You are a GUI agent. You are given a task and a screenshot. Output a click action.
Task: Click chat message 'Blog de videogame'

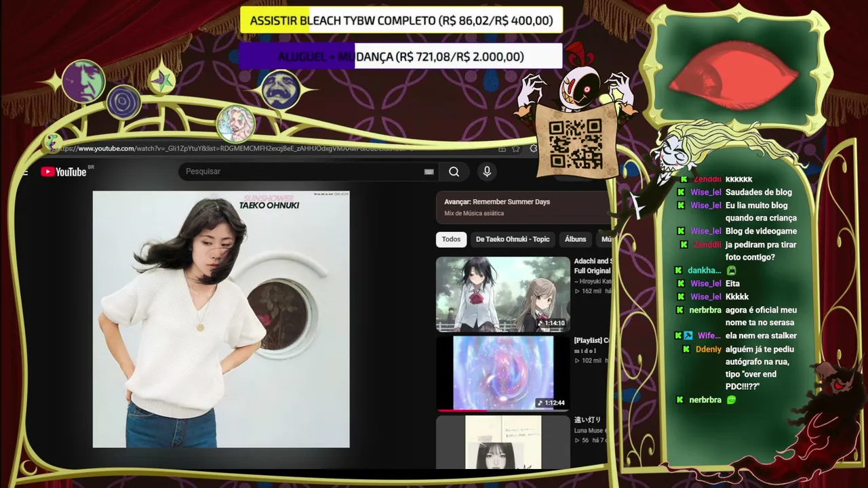(x=761, y=231)
